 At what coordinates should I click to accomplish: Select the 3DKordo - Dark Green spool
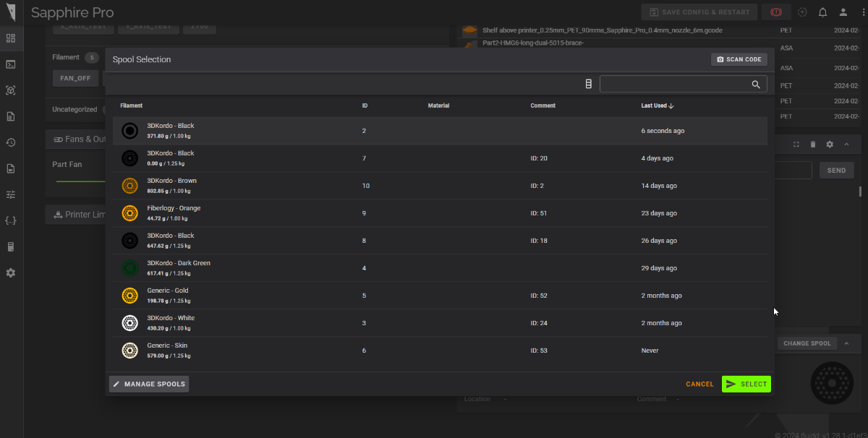[440, 268]
